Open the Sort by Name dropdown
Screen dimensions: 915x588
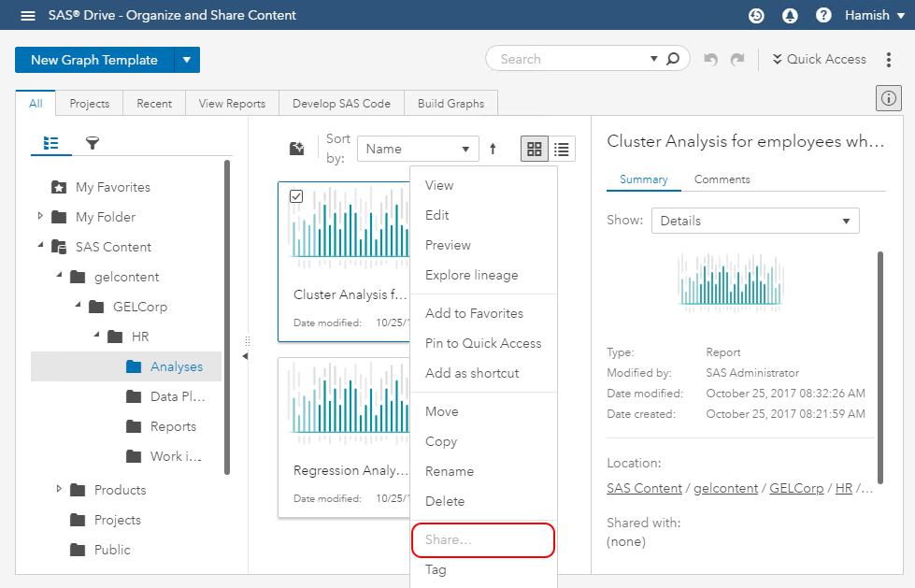pyautogui.click(x=418, y=149)
